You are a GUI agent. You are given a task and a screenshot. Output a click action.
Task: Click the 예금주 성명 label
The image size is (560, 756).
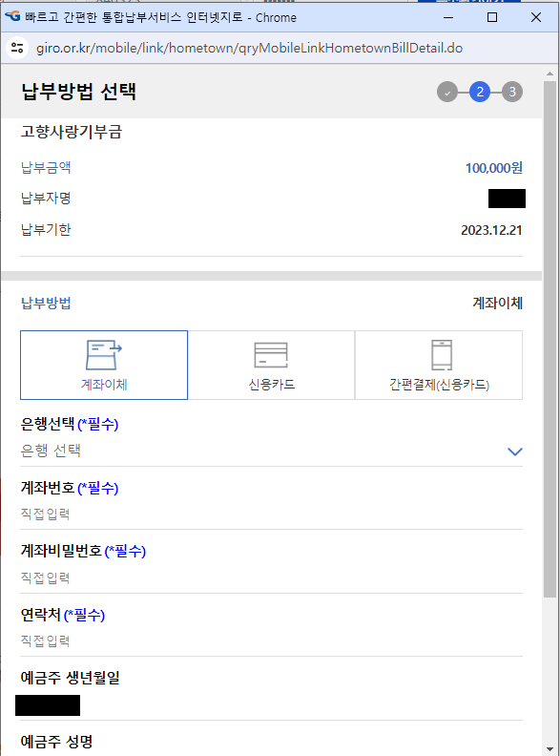click(x=56, y=742)
